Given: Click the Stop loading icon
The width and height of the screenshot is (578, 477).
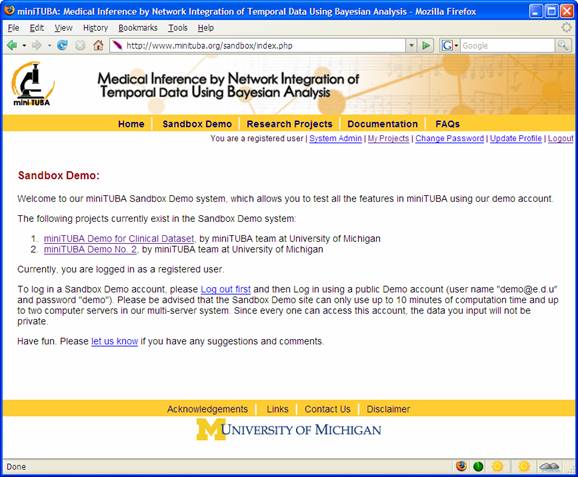Looking at the screenshot, I should [x=80, y=46].
